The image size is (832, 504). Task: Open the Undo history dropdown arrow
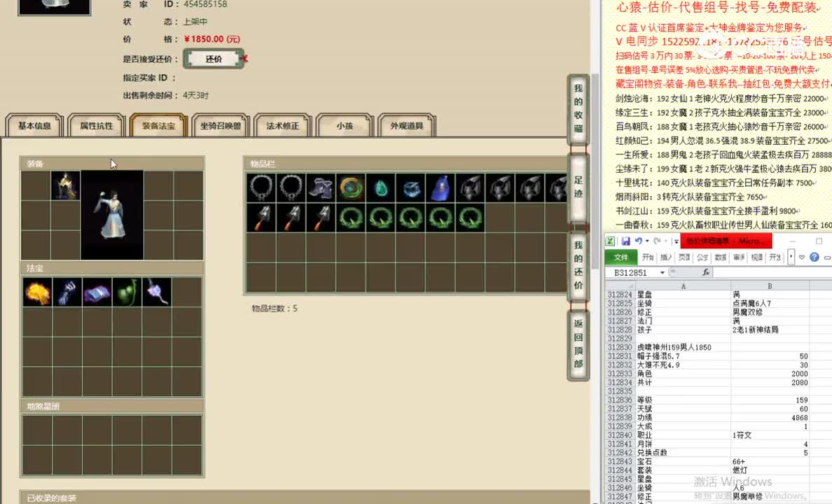(x=648, y=241)
